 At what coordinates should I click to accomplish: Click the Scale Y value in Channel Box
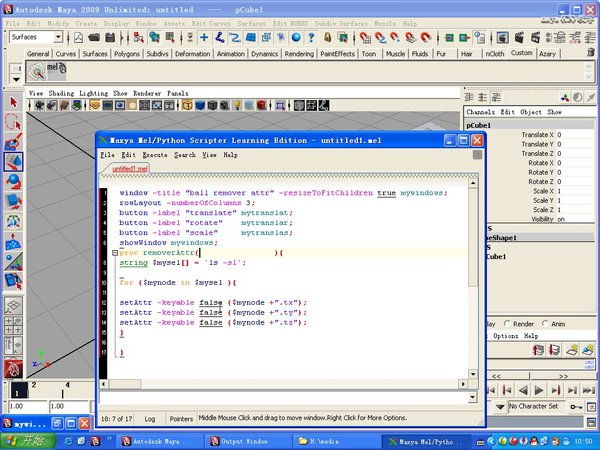click(575, 201)
